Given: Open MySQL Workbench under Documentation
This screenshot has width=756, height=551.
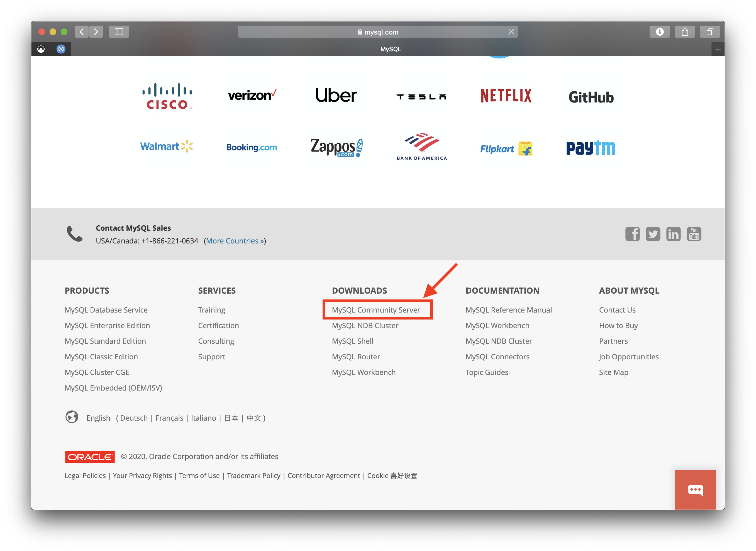Looking at the screenshot, I should pos(497,326).
